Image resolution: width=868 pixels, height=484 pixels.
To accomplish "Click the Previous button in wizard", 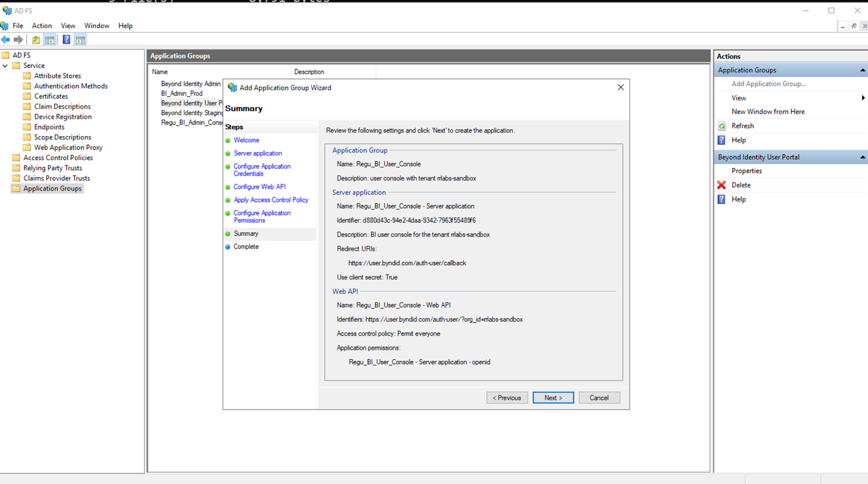I will [507, 398].
